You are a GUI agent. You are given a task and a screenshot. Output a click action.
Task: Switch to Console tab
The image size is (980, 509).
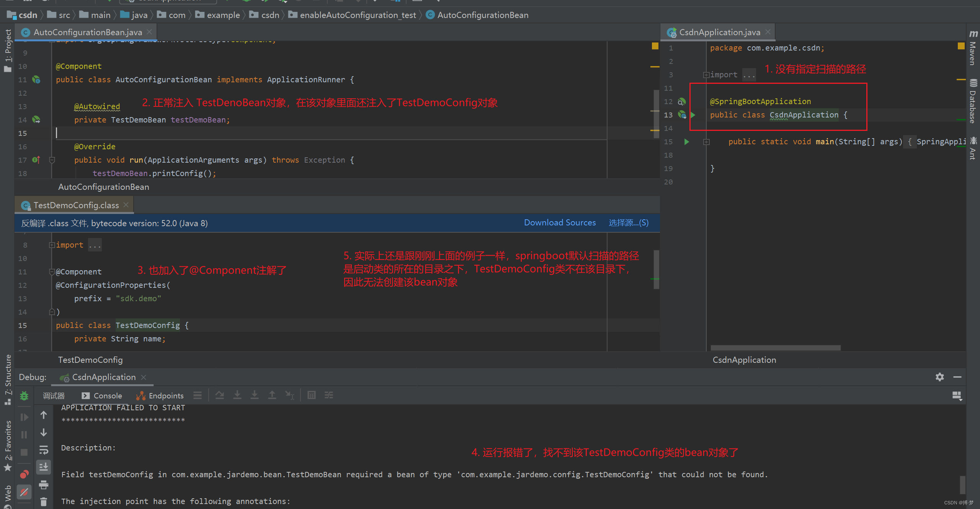tap(102, 396)
